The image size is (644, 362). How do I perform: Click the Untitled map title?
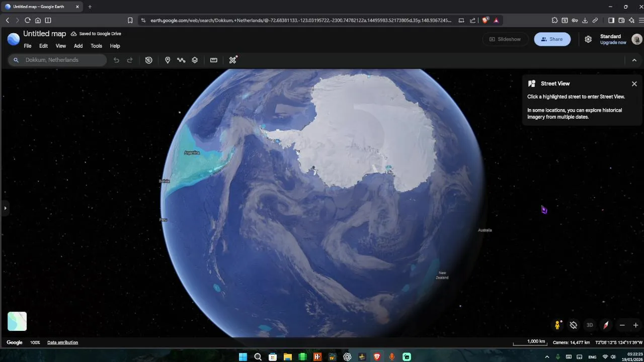pos(44,34)
